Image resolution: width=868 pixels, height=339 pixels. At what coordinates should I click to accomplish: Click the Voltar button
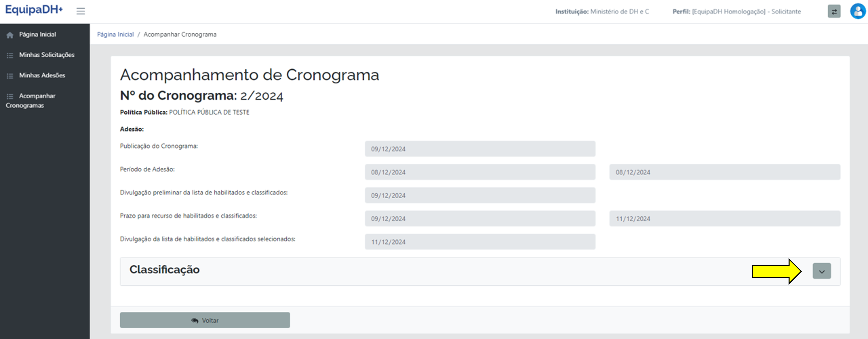205,320
